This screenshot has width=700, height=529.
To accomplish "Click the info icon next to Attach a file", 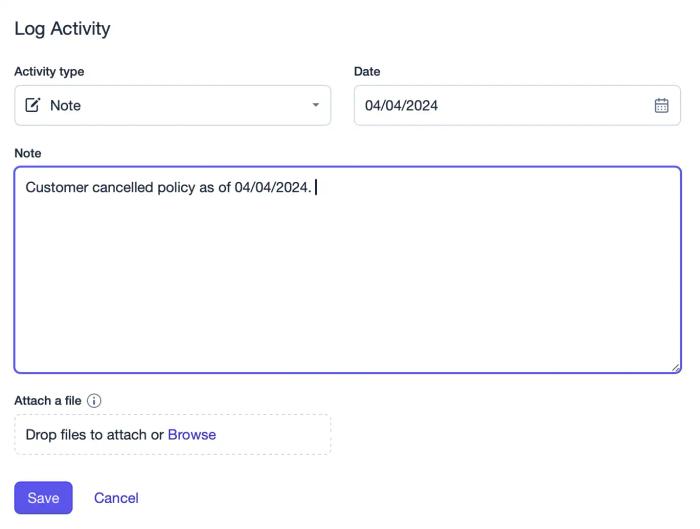I will [x=94, y=400].
